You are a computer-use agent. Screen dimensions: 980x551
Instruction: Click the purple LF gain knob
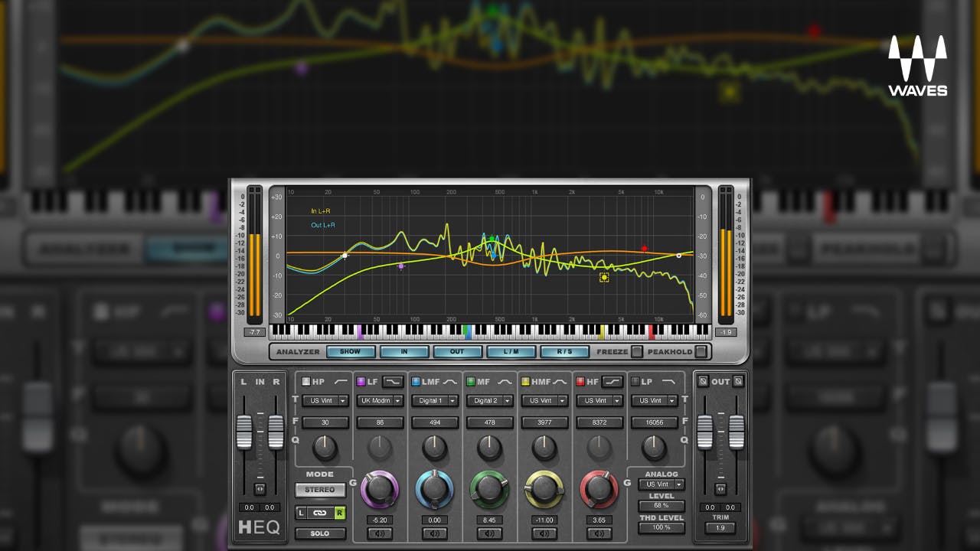click(x=380, y=488)
